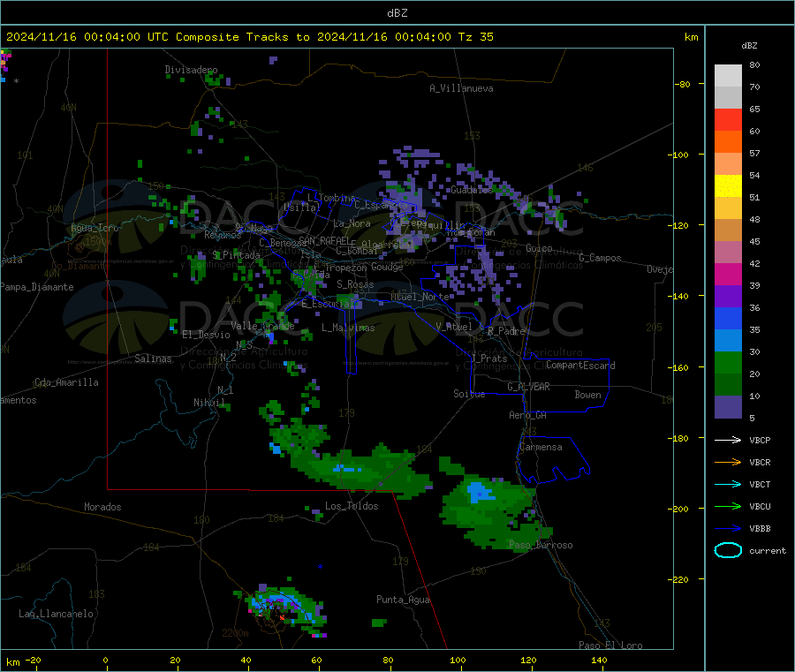The width and height of the screenshot is (795, 672).
Task: Click the Morados location label
Action: (x=102, y=507)
